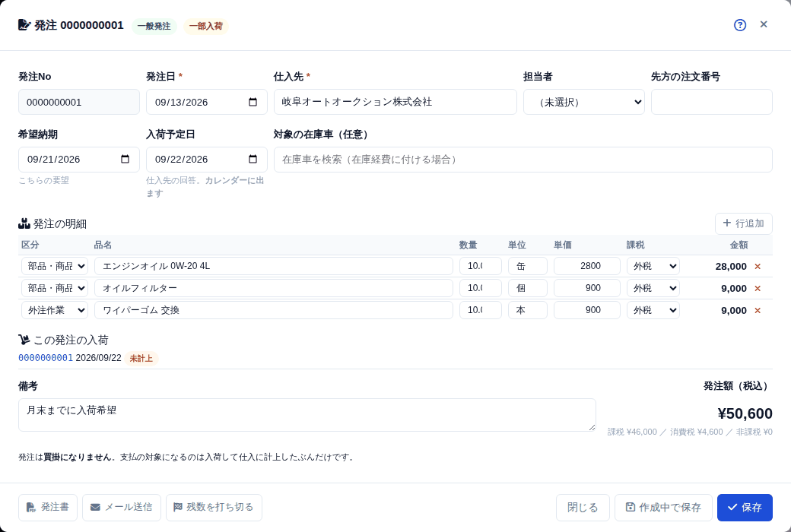Open receipt link 0000000001
The width and height of the screenshot is (791, 532).
point(46,358)
